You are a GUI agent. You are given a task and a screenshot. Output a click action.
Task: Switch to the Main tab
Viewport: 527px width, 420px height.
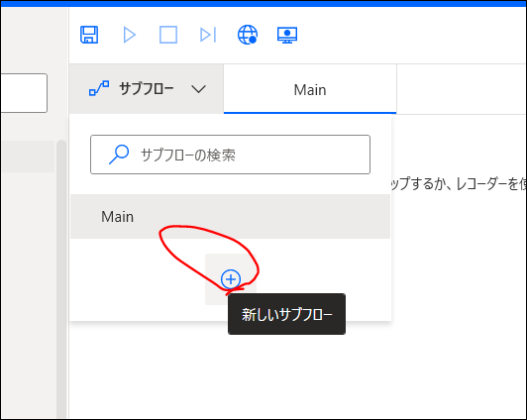(x=310, y=89)
